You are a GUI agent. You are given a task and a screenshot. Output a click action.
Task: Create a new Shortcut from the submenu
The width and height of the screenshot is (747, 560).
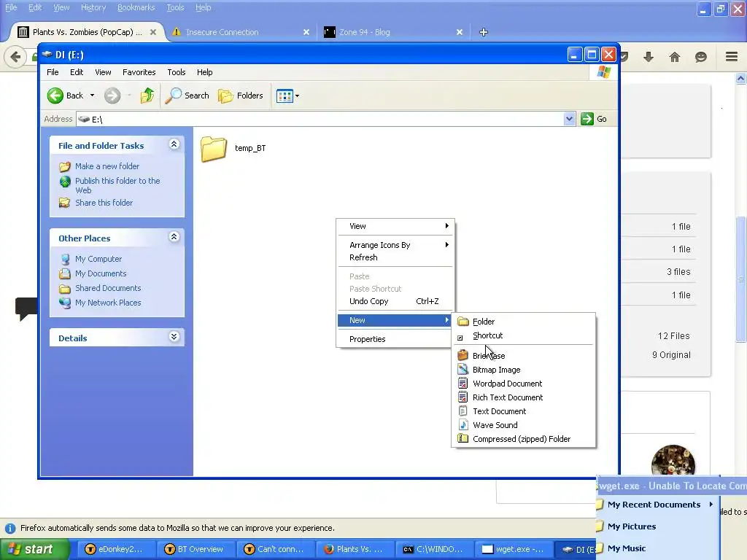[x=524, y=335]
